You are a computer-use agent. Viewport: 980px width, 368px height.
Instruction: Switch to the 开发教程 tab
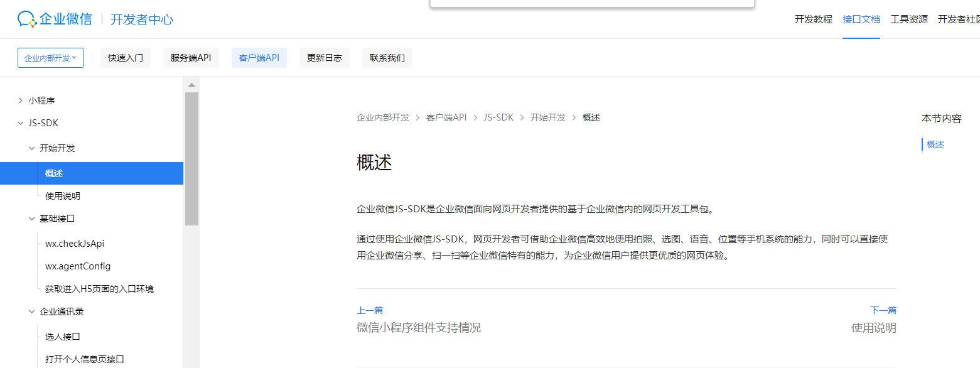click(x=812, y=19)
